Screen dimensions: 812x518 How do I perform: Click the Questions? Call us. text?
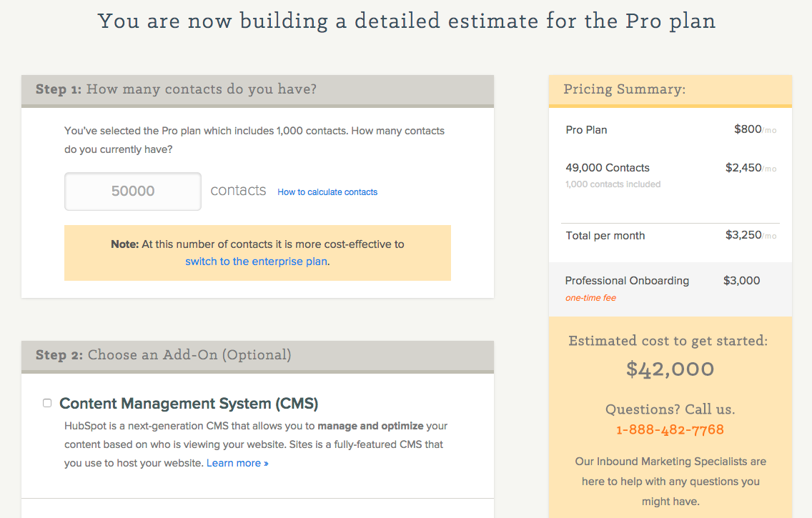click(670, 409)
